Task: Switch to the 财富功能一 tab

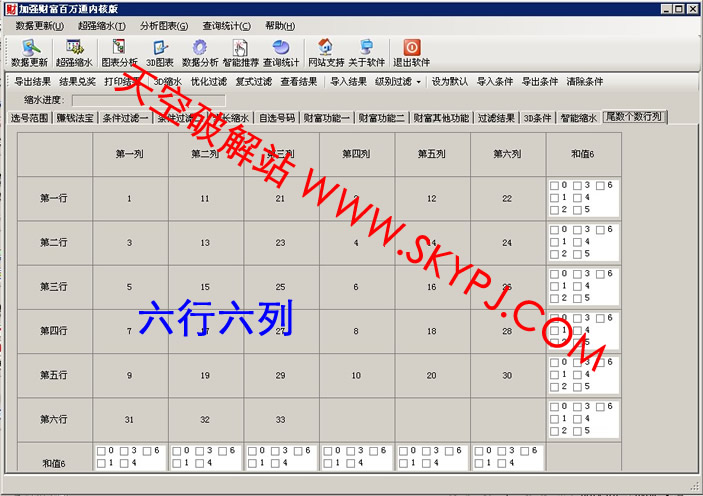Action: [327, 118]
